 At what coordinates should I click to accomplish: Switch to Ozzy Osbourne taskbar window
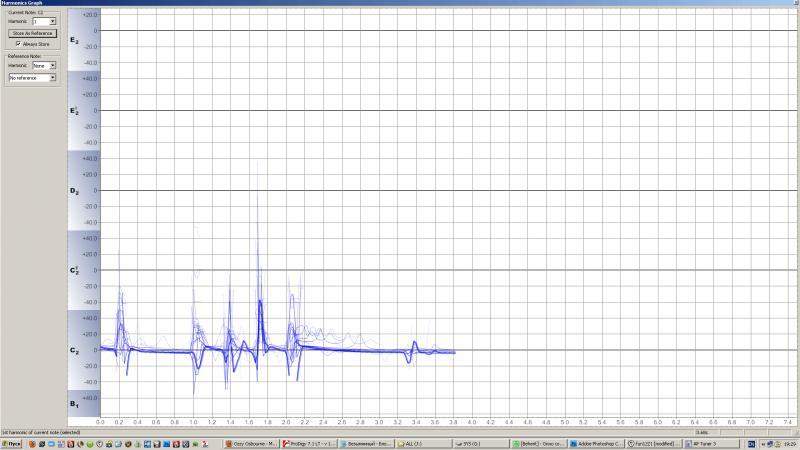250,442
